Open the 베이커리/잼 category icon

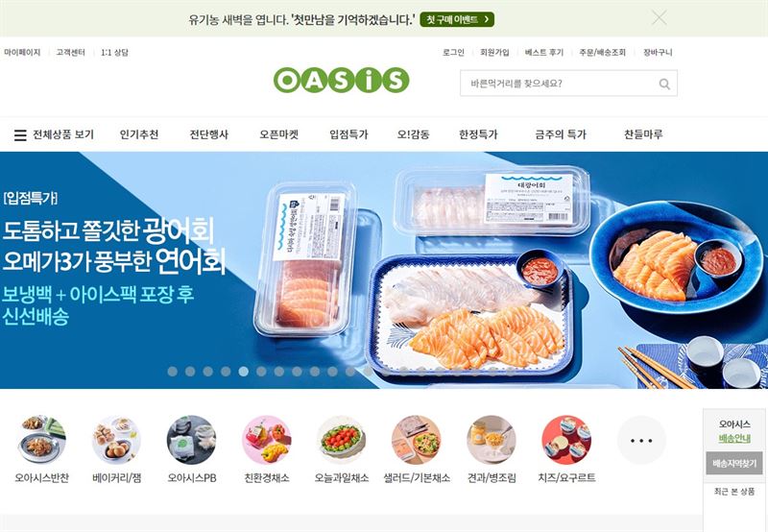pos(116,440)
